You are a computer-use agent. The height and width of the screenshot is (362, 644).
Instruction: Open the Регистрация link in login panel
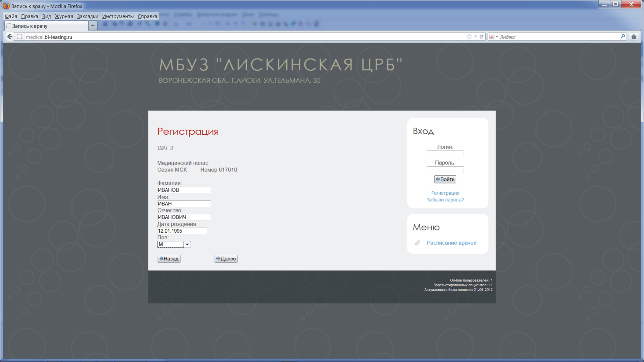(445, 193)
